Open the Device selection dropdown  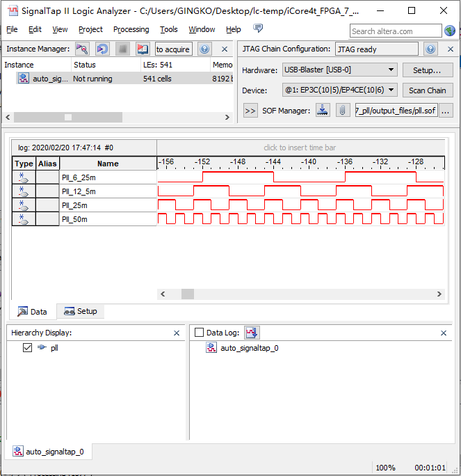pyautogui.click(x=339, y=90)
